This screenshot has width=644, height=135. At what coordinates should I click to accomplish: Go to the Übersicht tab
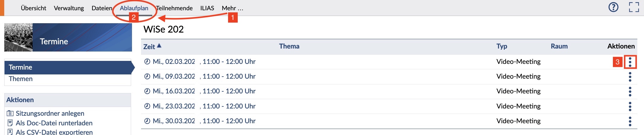[x=34, y=8]
